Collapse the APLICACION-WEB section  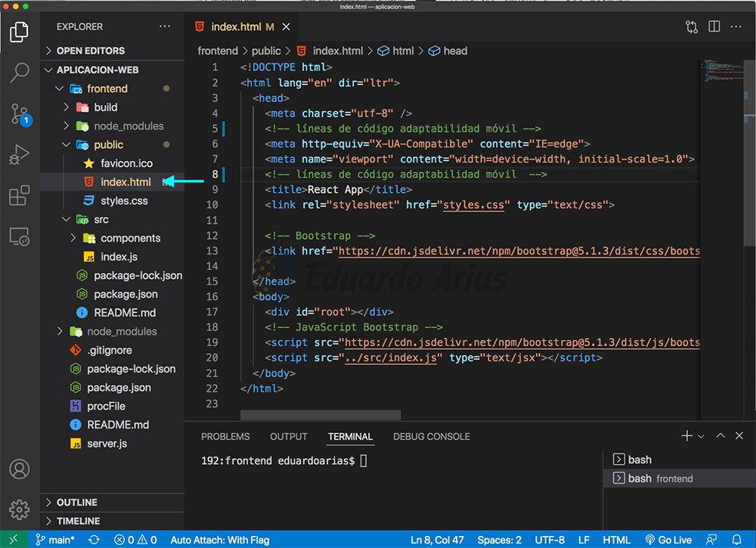point(112,70)
